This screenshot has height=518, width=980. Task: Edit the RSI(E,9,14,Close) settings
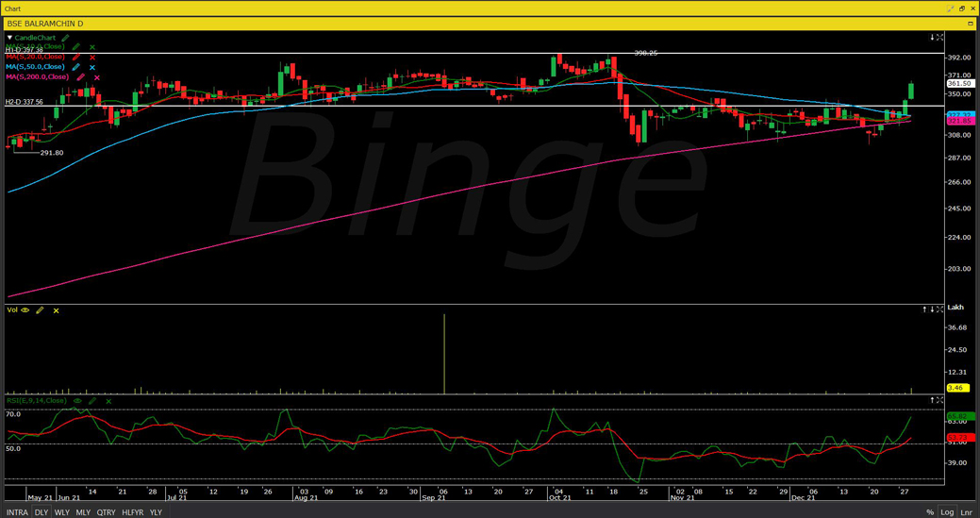(91, 400)
